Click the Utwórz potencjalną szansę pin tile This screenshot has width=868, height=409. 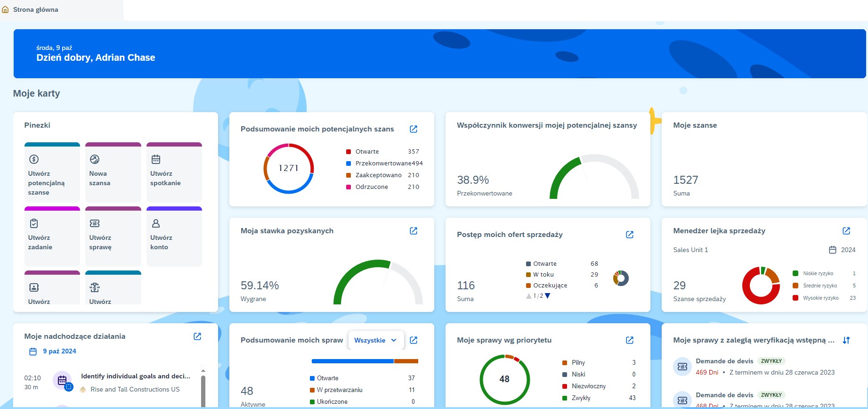(52, 173)
